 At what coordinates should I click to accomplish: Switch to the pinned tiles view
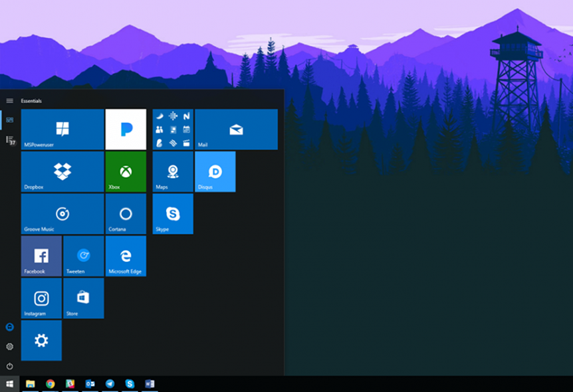tap(10, 120)
